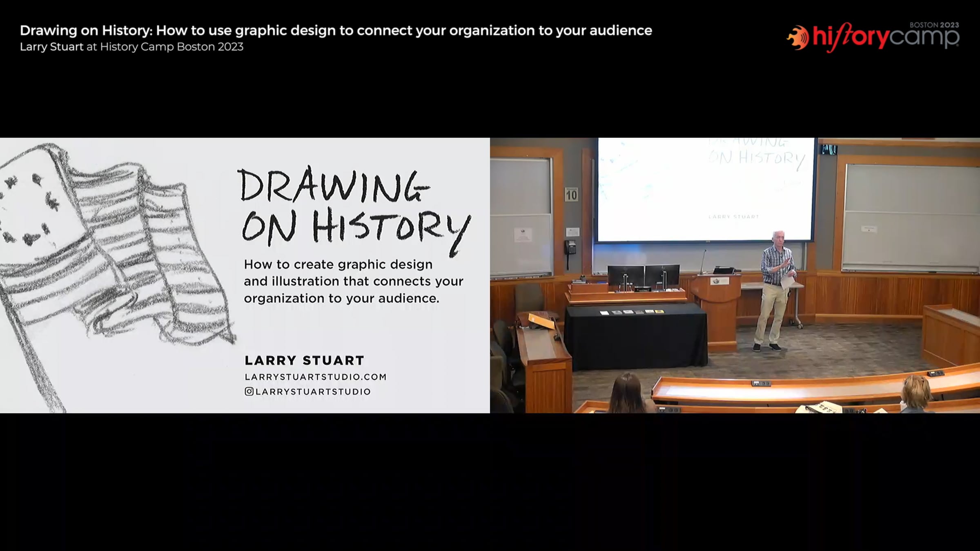Open the LARRYSTUARTSTUDIO.COM website text

(315, 377)
